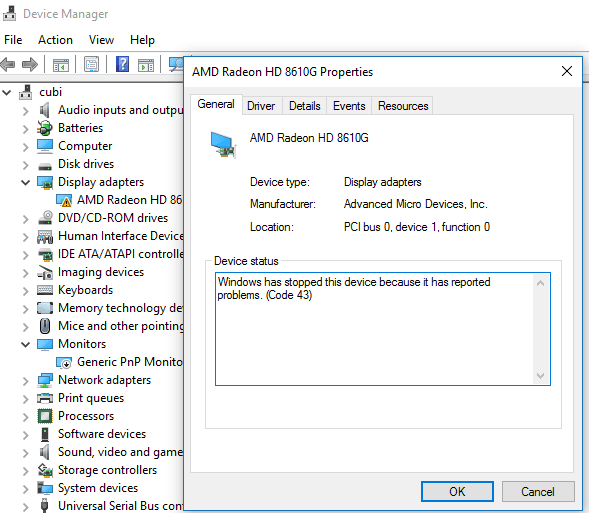This screenshot has width=589, height=513.
Task: Switch to the Resources tab
Action: [x=403, y=106]
